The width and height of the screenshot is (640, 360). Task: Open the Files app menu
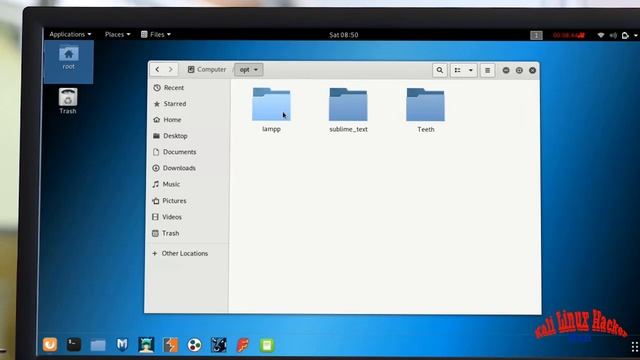coord(156,34)
